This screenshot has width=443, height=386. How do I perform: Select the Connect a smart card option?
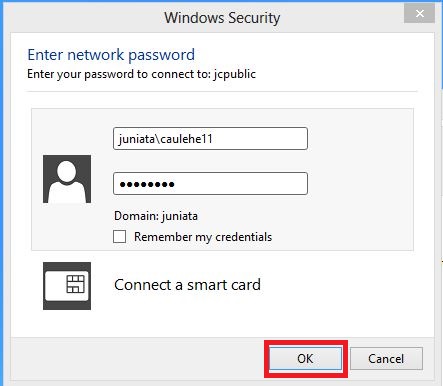tap(187, 285)
